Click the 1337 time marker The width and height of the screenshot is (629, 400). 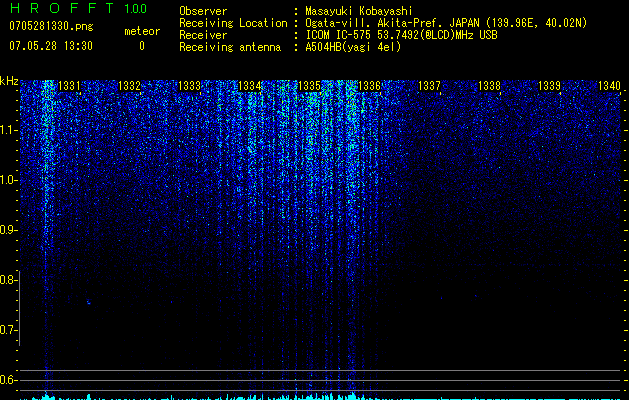(429, 86)
